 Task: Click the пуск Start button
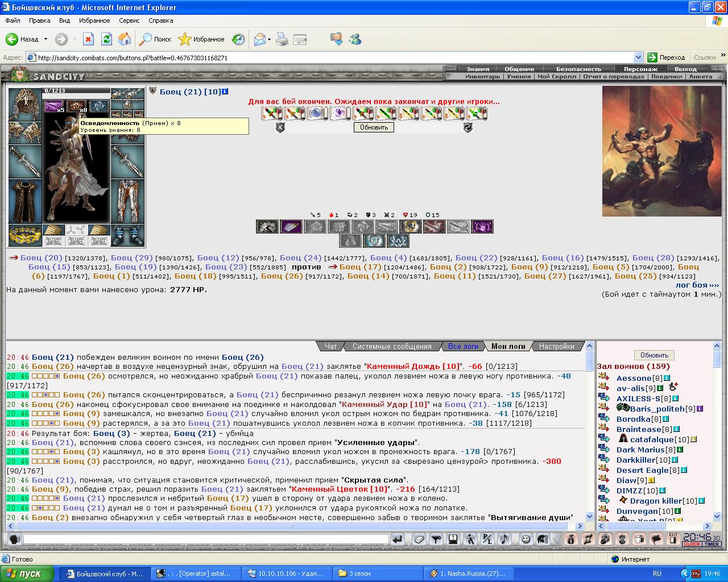[x=27, y=573]
